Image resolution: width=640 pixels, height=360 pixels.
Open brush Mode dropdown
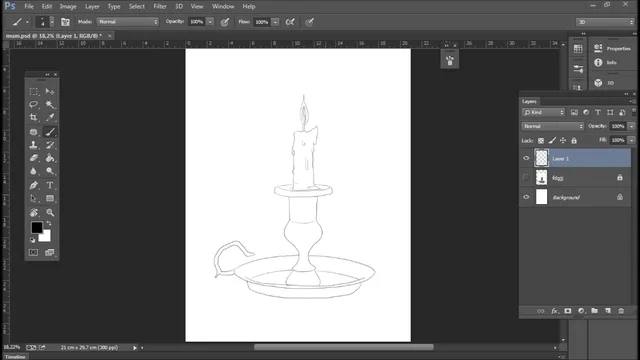pos(128,22)
